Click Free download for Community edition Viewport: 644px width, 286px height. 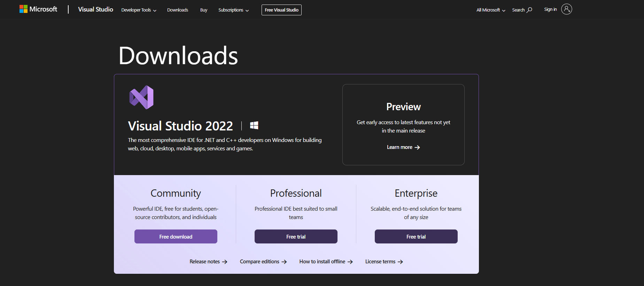pos(176,236)
